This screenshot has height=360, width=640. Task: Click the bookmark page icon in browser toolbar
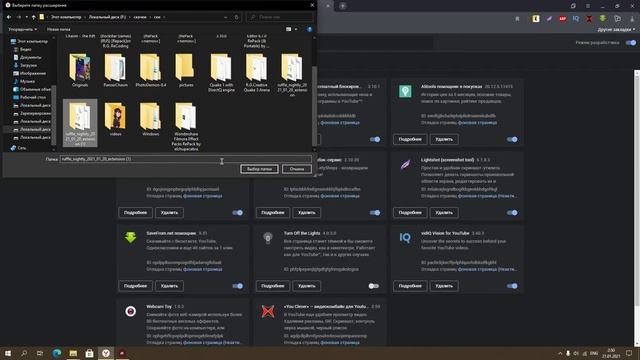tap(517, 18)
